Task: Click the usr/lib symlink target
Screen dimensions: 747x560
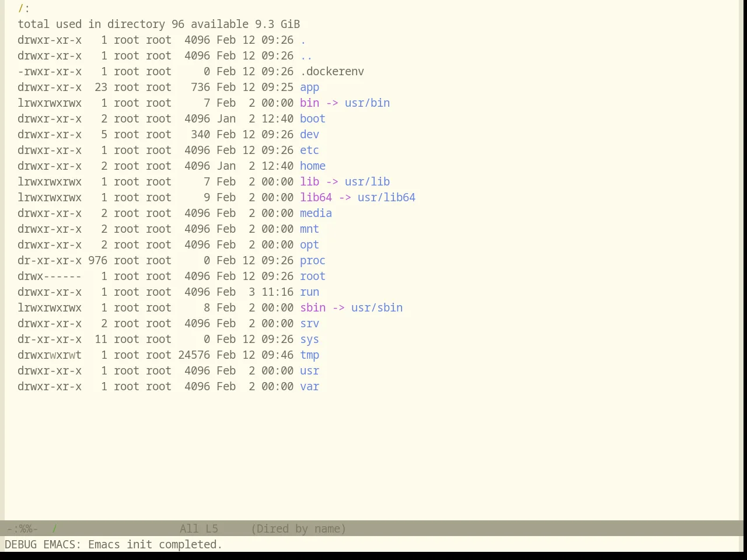Action: coord(367,182)
